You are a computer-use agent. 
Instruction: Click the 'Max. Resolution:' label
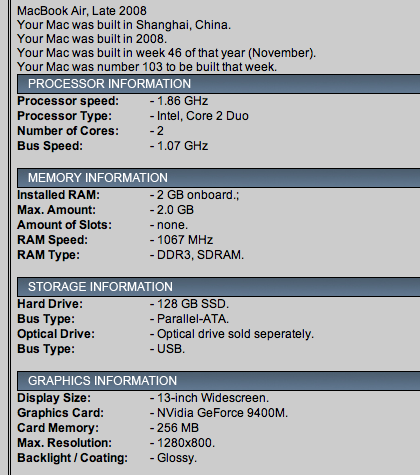point(65,443)
